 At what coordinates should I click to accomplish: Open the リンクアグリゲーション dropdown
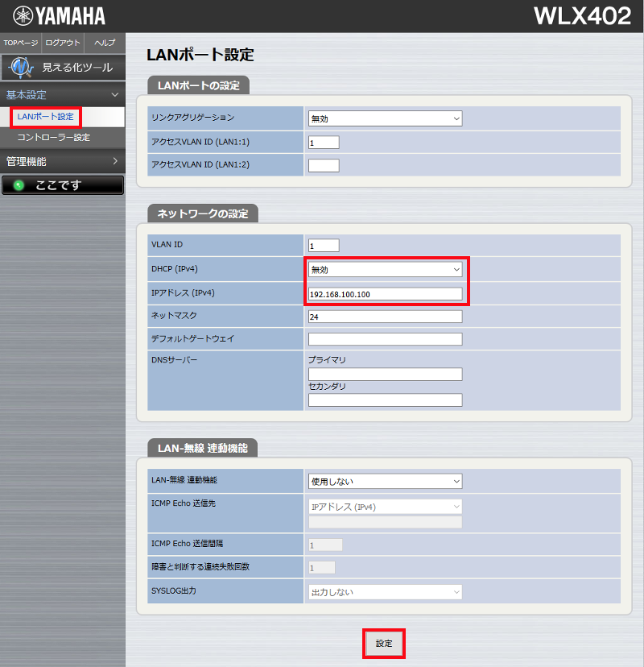pyautogui.click(x=385, y=118)
